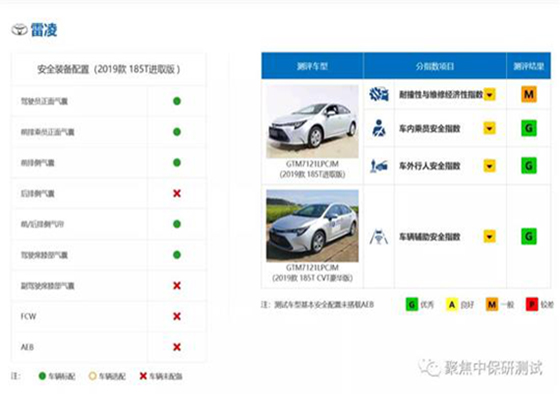Click the green G legend swatch for 优秀
The width and height of the screenshot is (560, 394).
point(411,304)
